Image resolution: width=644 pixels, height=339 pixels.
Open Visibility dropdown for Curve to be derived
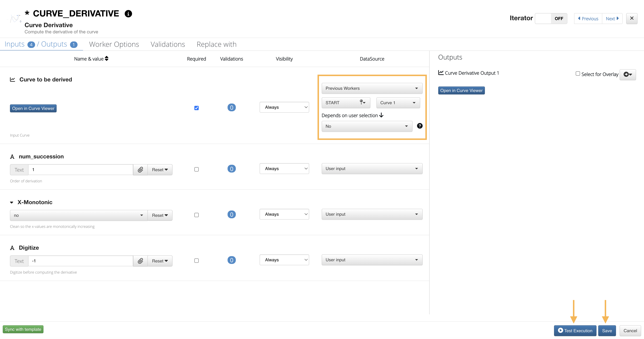[x=284, y=107]
